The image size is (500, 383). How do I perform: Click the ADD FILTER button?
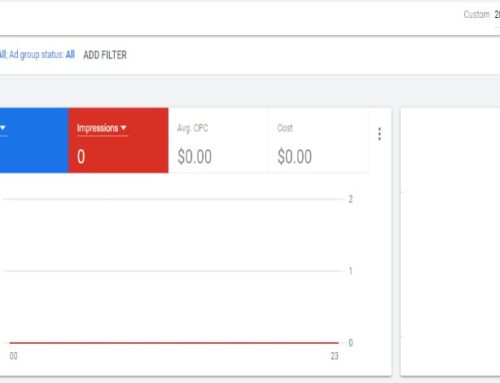pyautogui.click(x=105, y=55)
